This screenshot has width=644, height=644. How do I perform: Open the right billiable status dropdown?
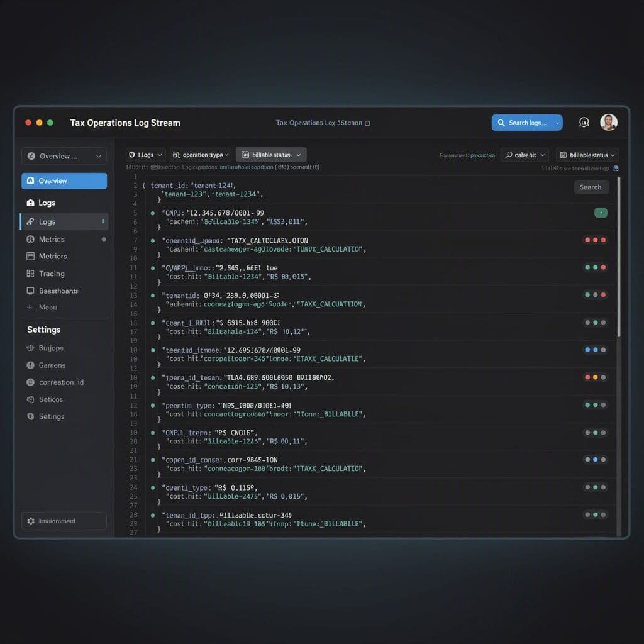pyautogui.click(x=587, y=155)
